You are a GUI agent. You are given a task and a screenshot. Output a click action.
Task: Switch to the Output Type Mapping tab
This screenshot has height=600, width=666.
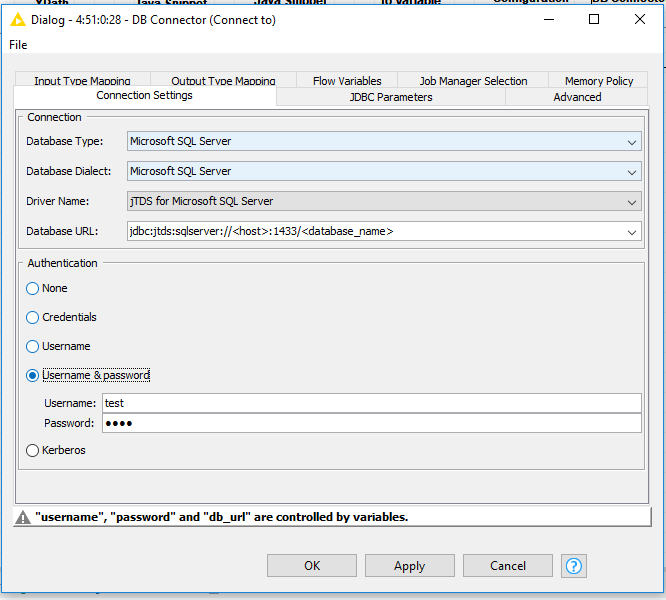point(223,80)
